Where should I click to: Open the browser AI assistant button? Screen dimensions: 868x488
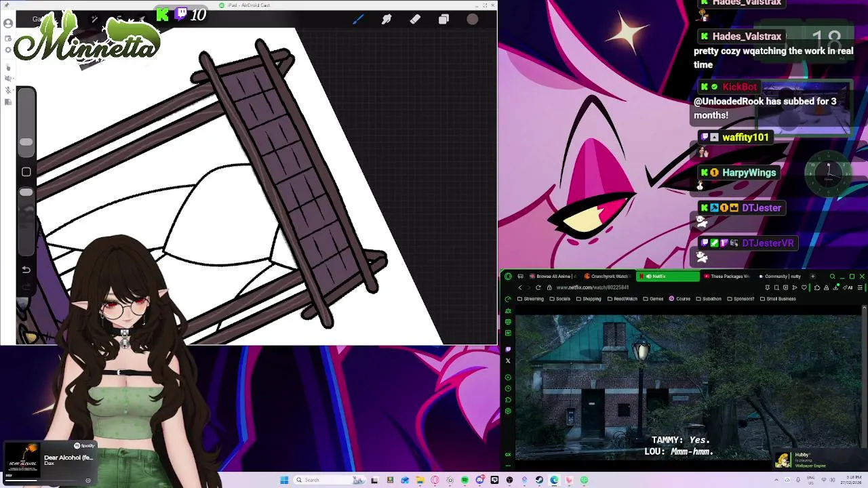click(848, 287)
